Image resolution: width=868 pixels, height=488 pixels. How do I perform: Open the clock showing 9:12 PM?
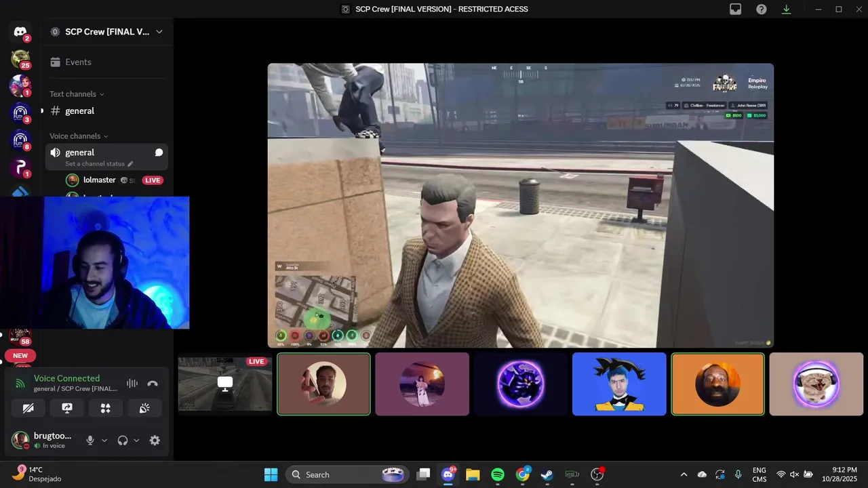click(x=840, y=474)
